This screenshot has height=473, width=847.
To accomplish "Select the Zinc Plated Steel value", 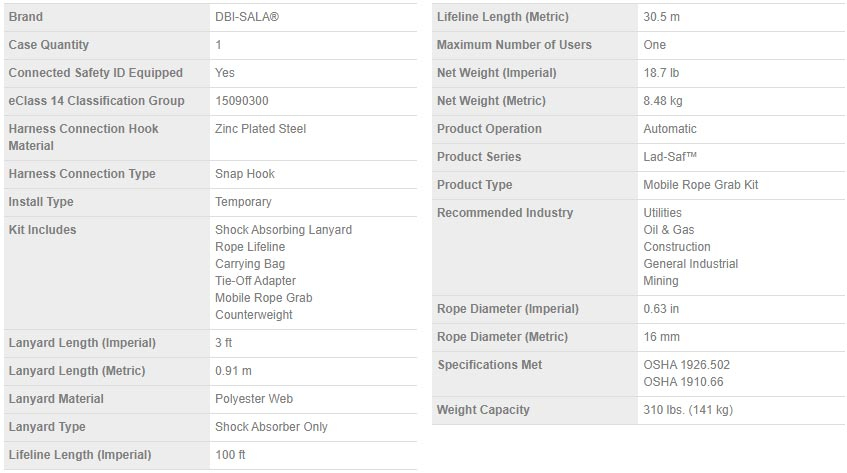I will [x=260, y=129].
